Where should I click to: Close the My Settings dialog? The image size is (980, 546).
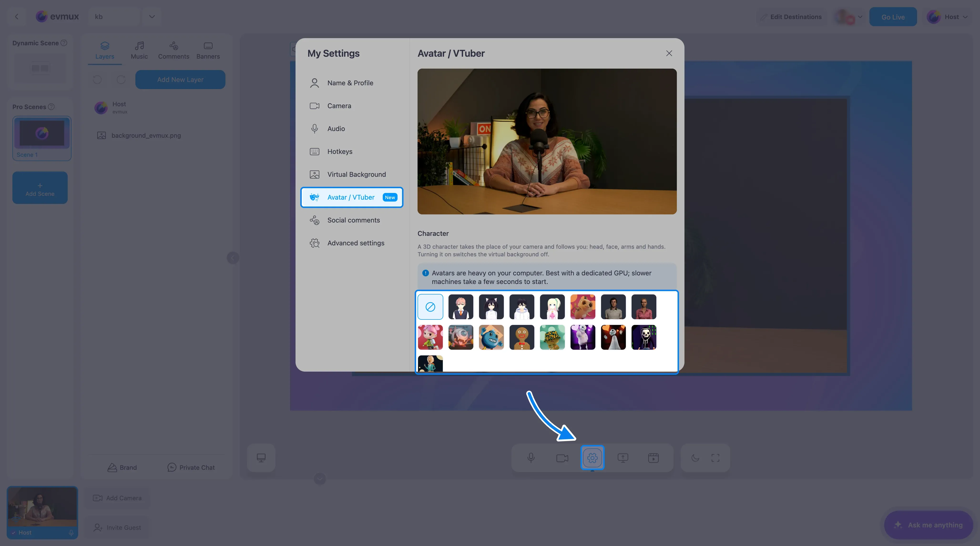pyautogui.click(x=669, y=53)
